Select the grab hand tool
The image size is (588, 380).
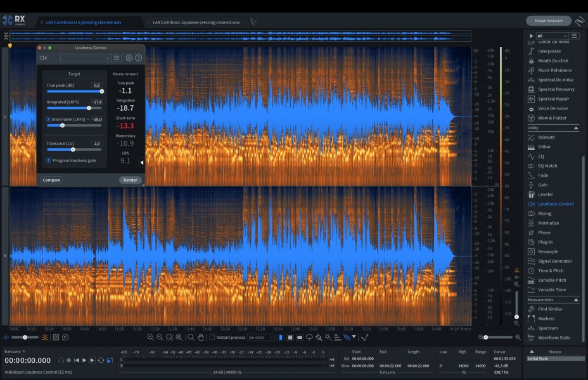point(201,338)
